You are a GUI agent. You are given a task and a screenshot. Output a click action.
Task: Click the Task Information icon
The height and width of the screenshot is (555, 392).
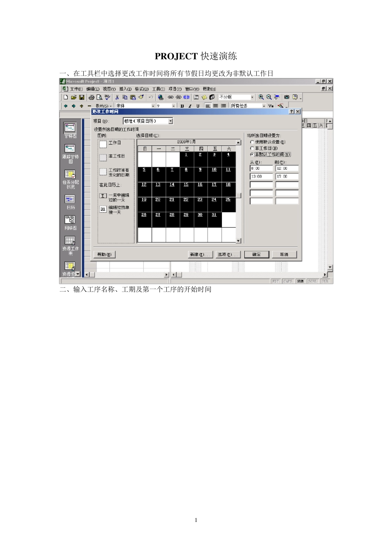tap(196, 97)
